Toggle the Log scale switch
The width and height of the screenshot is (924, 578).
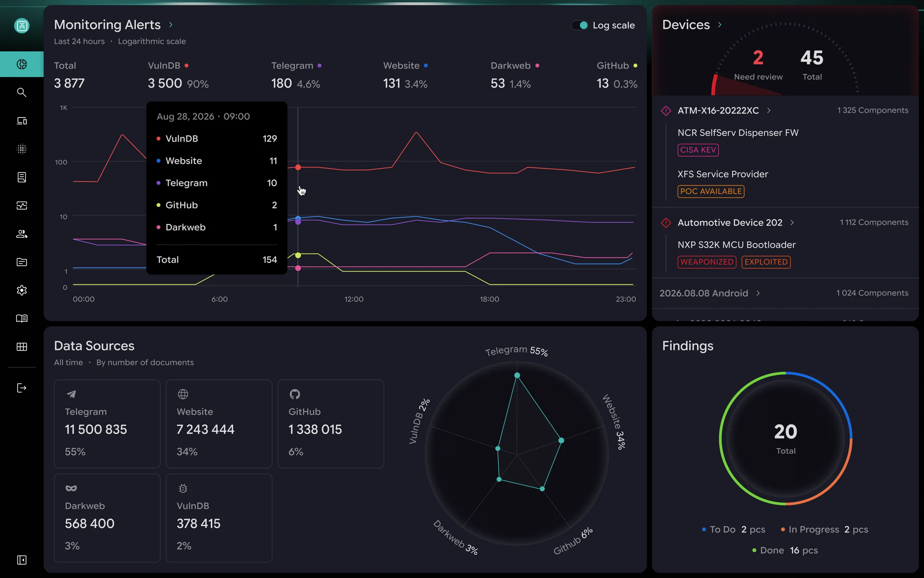point(580,25)
